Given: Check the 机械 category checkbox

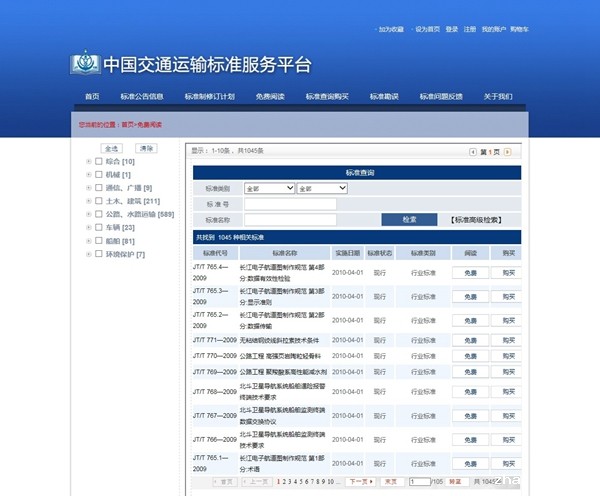Looking at the screenshot, I should click(98, 174).
